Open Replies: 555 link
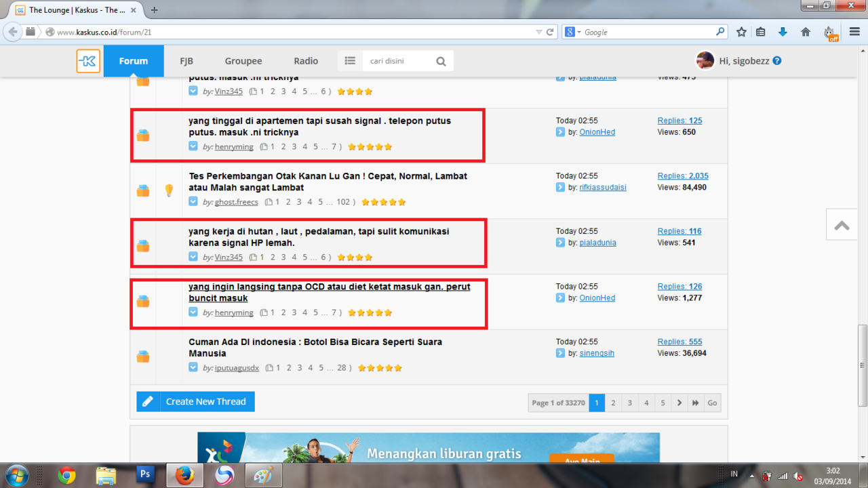This screenshot has width=868, height=488. pyautogui.click(x=679, y=342)
